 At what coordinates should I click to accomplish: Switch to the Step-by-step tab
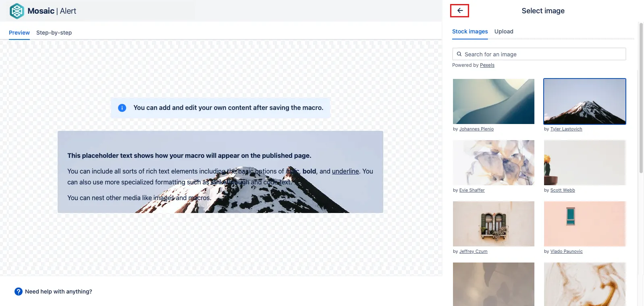click(54, 33)
